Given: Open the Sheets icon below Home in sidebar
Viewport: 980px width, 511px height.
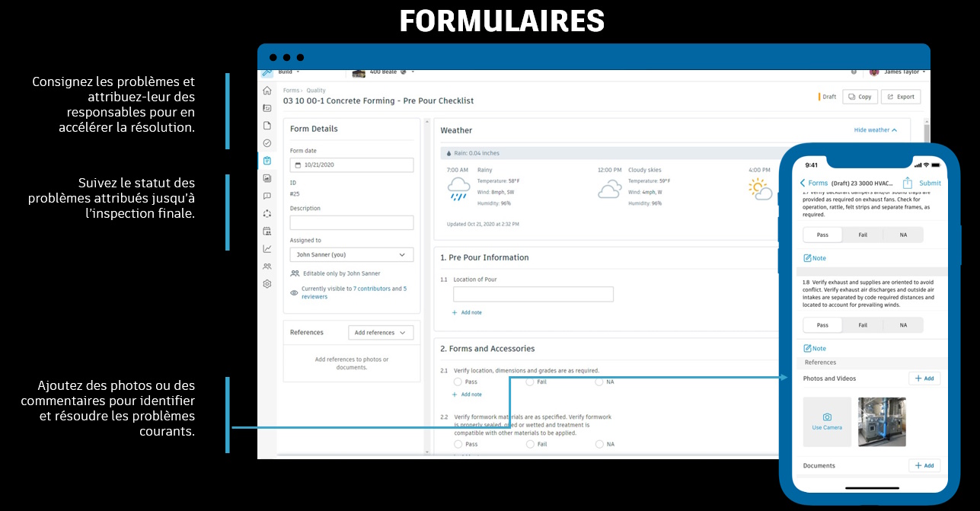Looking at the screenshot, I should [x=267, y=108].
